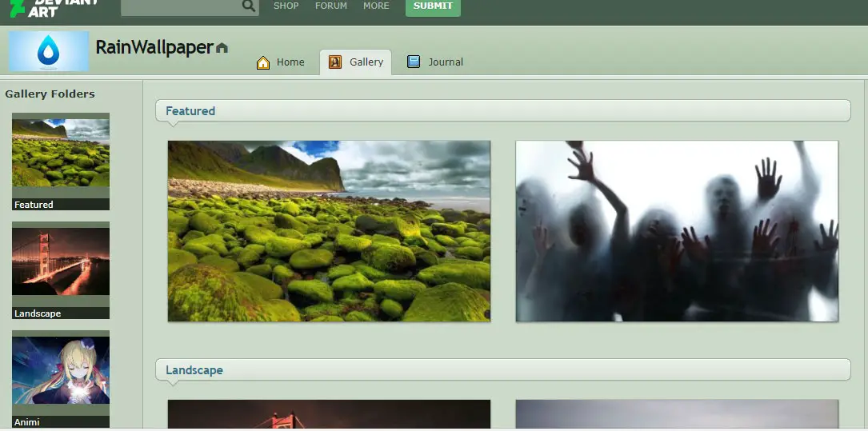Expand the MORE menu
The width and height of the screenshot is (868, 431).
click(x=377, y=6)
